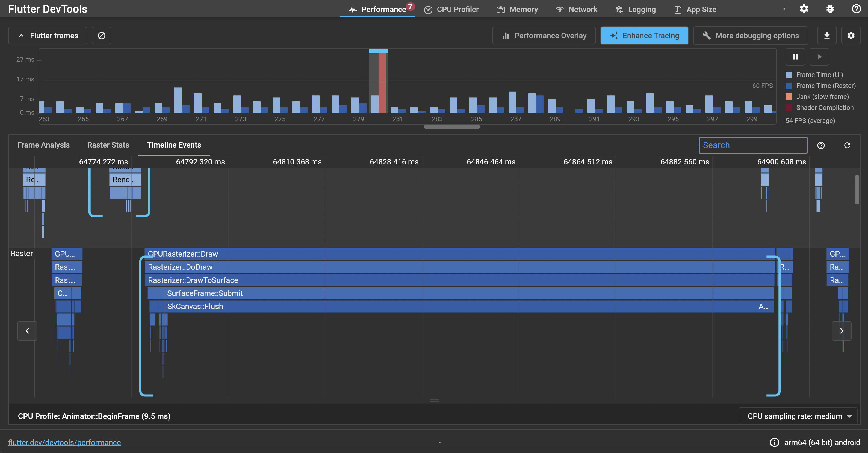The image size is (868, 453).
Task: Refresh the timeline events
Action: coord(847,145)
